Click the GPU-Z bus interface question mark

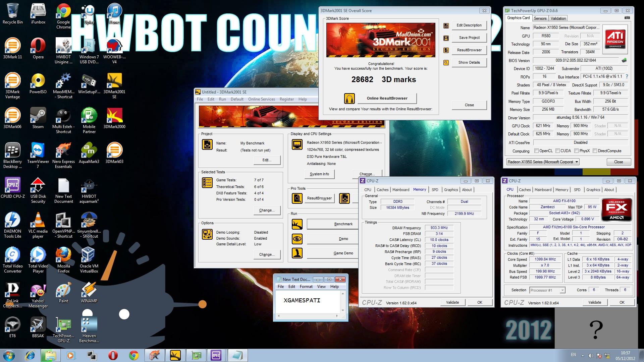[x=627, y=76]
